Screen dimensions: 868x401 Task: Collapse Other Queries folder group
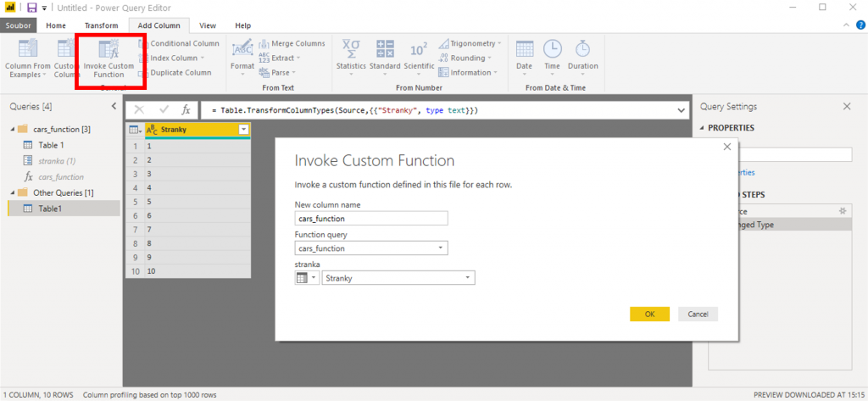[12, 192]
